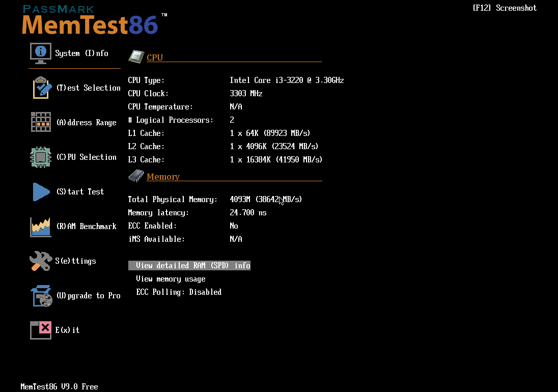Screen dimensions: 558x392
Task: Open the S(e)ttings menu label
Action: pos(75,261)
